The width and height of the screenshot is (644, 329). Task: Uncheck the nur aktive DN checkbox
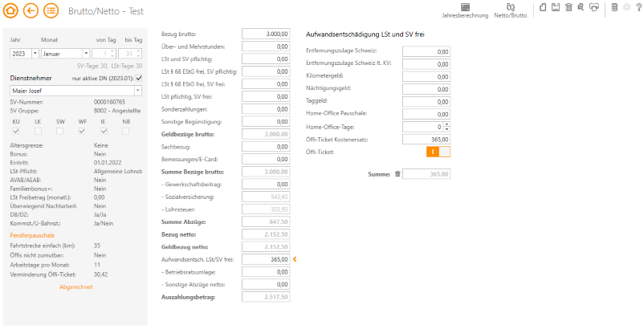coord(138,78)
